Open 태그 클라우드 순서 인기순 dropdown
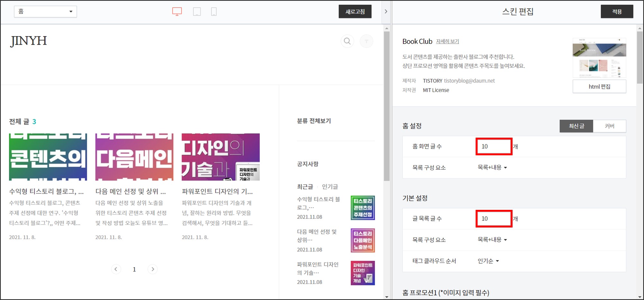Screen dimensions: 644x300 pos(488,261)
